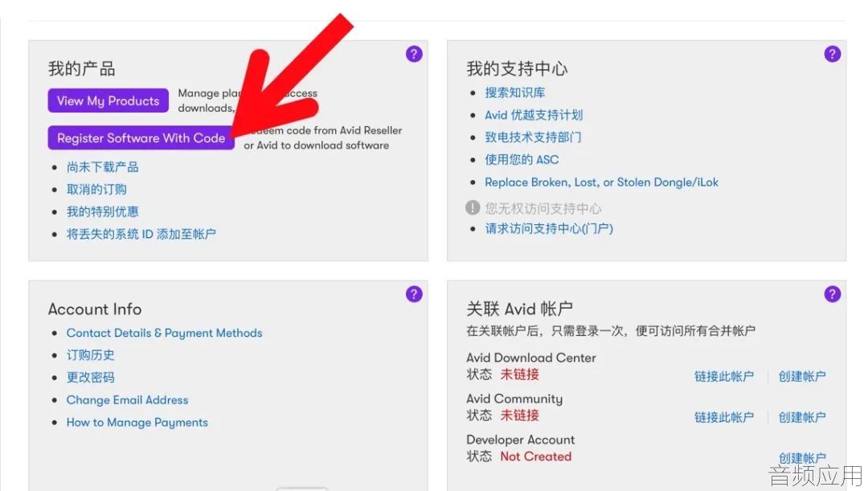Click 链接此帐户 for Avid Community
The image size is (868, 491).
(x=724, y=417)
